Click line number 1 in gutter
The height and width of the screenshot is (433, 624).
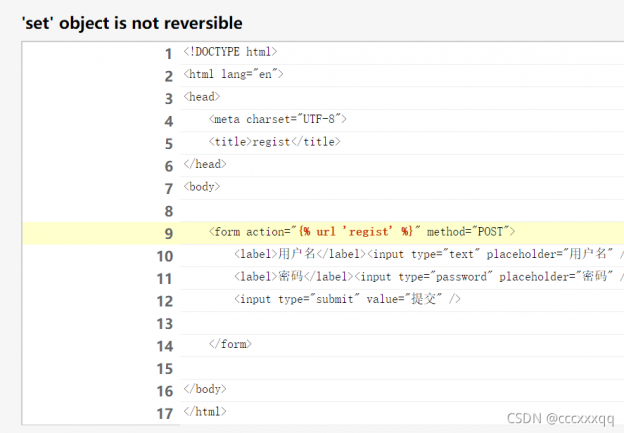click(168, 53)
